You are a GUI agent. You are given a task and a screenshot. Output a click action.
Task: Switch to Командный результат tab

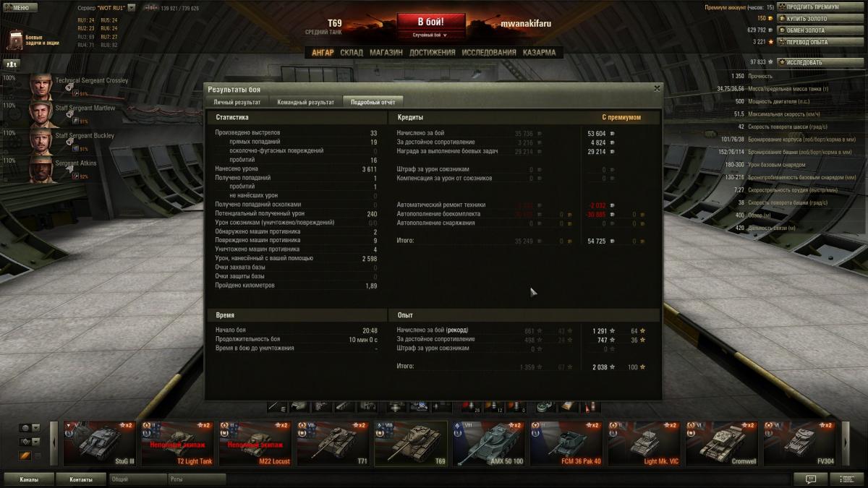point(305,103)
